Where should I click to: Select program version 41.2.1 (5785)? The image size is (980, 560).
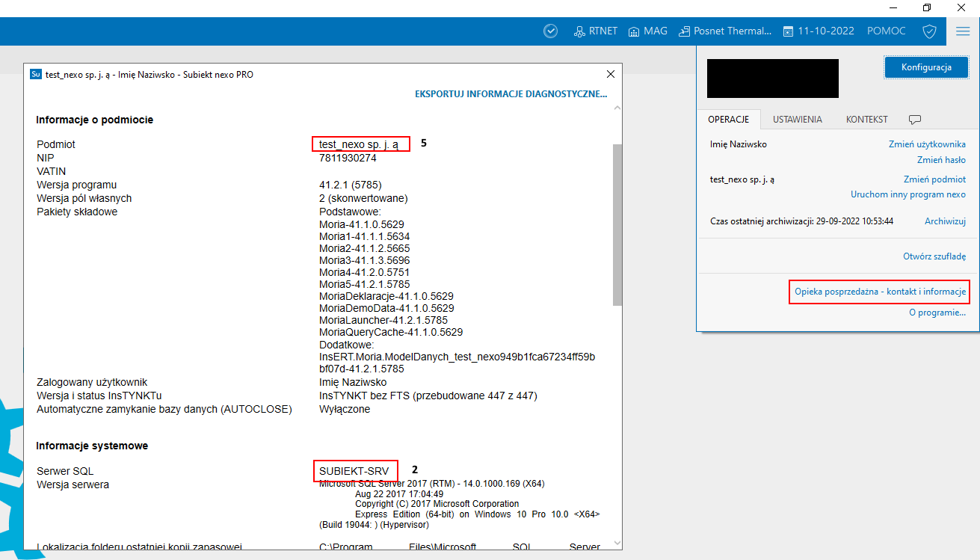(351, 185)
